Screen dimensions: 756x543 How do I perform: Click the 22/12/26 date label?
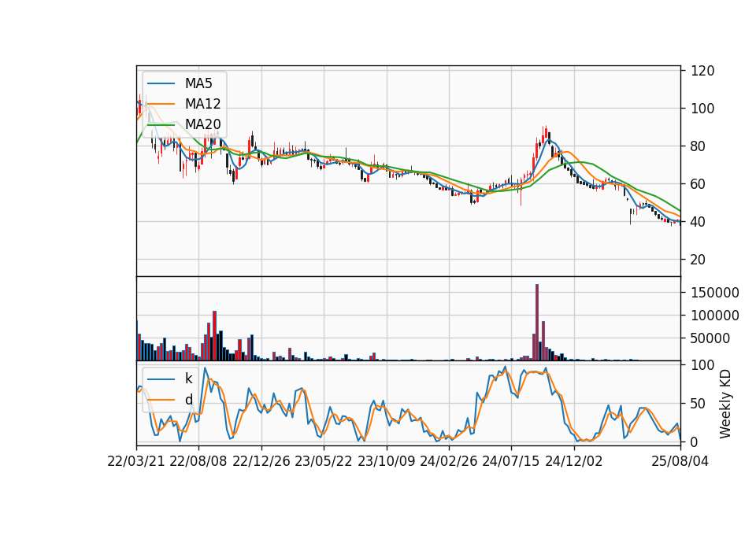pos(261,461)
